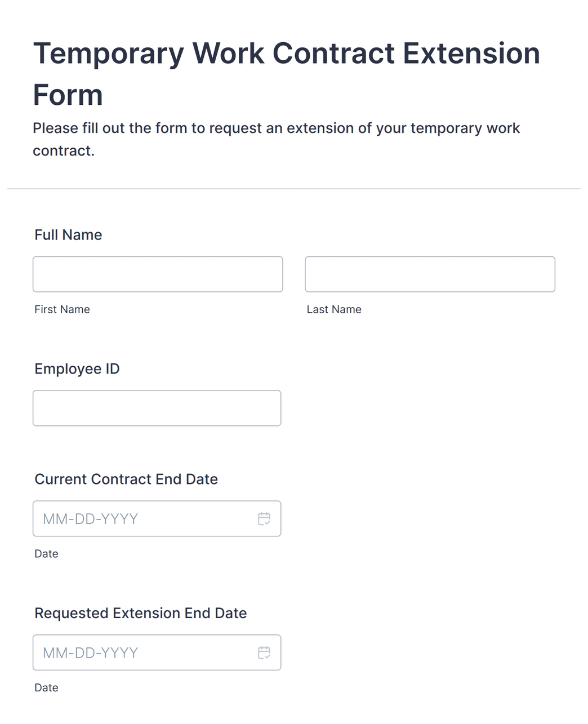Screen dimensions: 588x724
Task: Click the form description paragraph text
Action: click(277, 139)
